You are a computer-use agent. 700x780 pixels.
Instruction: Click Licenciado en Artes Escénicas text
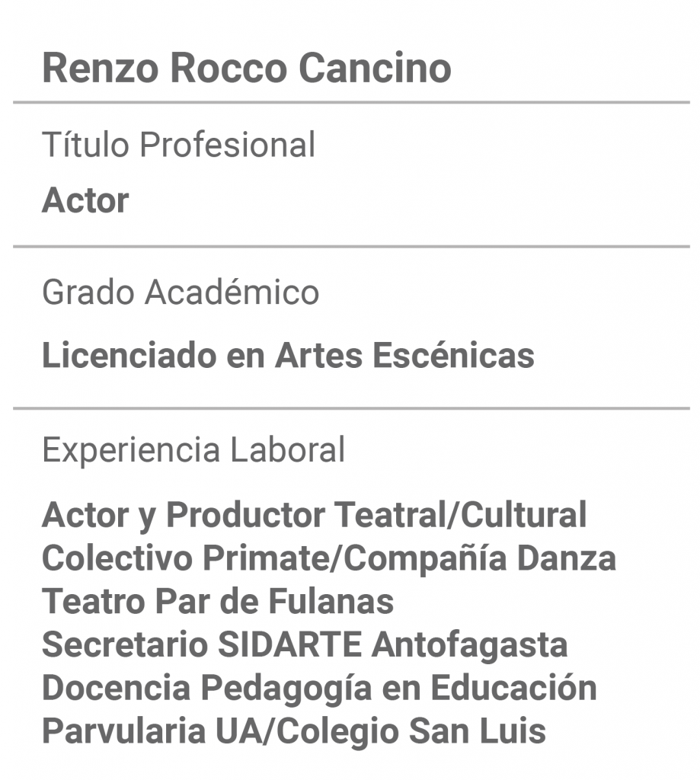click(289, 355)
